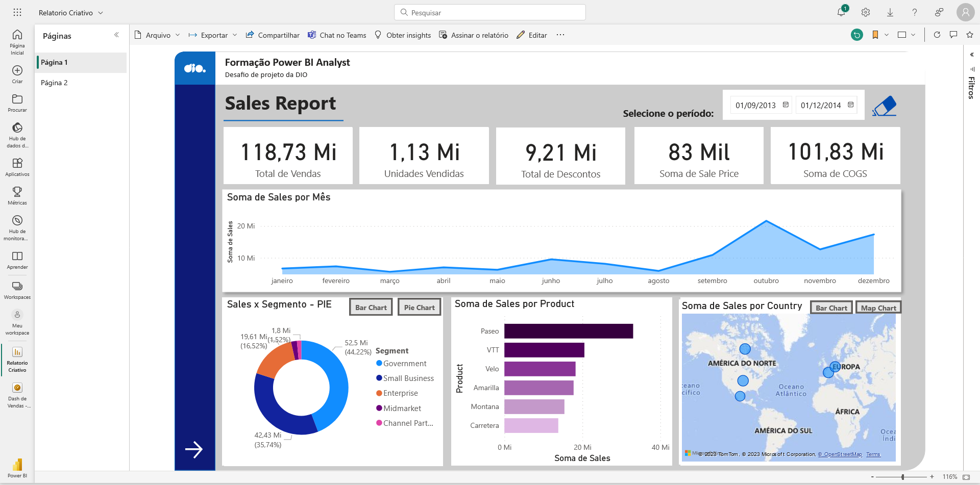Switch Sales x Segmento to Bar Chart
The image size is (980, 485).
(371, 307)
